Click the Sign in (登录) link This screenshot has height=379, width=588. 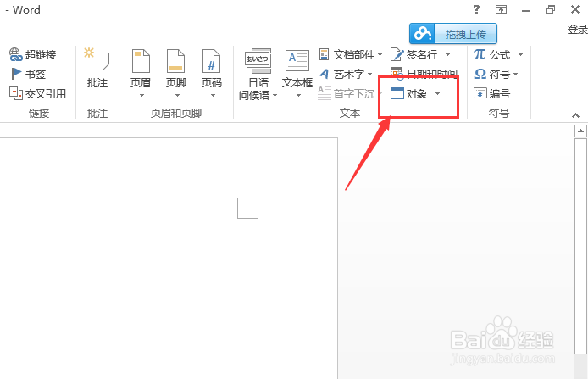[x=578, y=30]
